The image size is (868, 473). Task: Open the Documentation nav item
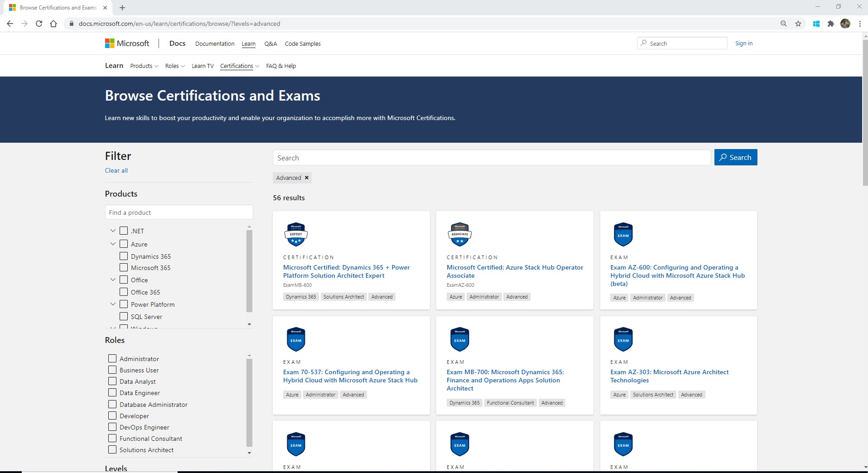pyautogui.click(x=215, y=44)
